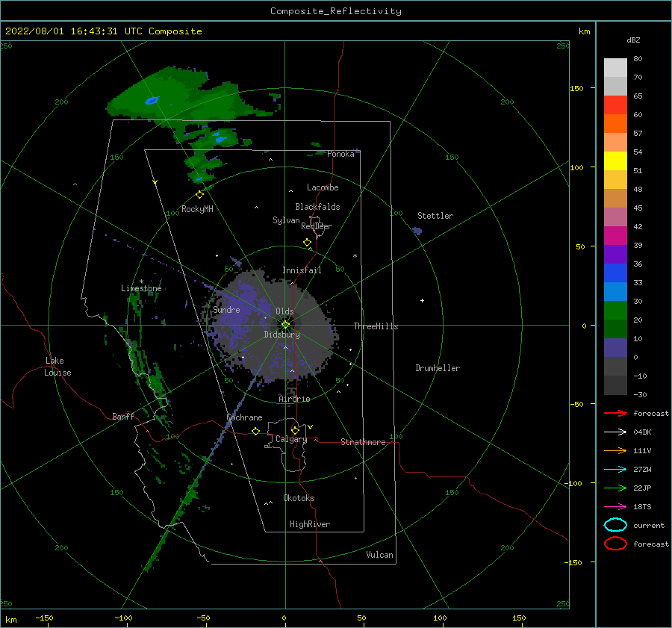The width and height of the screenshot is (672, 628).
Task: Click the Calgary label
Action: [291, 439]
